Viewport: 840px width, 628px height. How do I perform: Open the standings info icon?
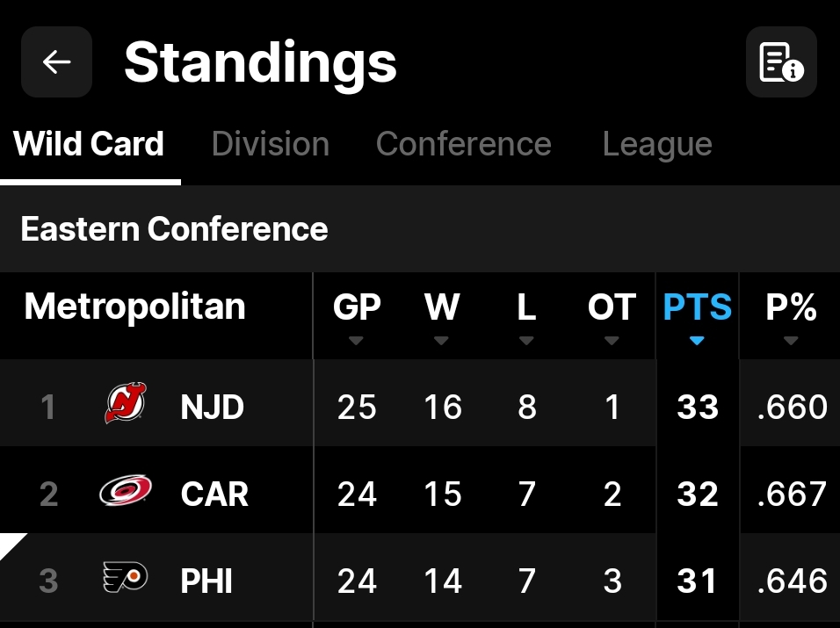(x=781, y=61)
